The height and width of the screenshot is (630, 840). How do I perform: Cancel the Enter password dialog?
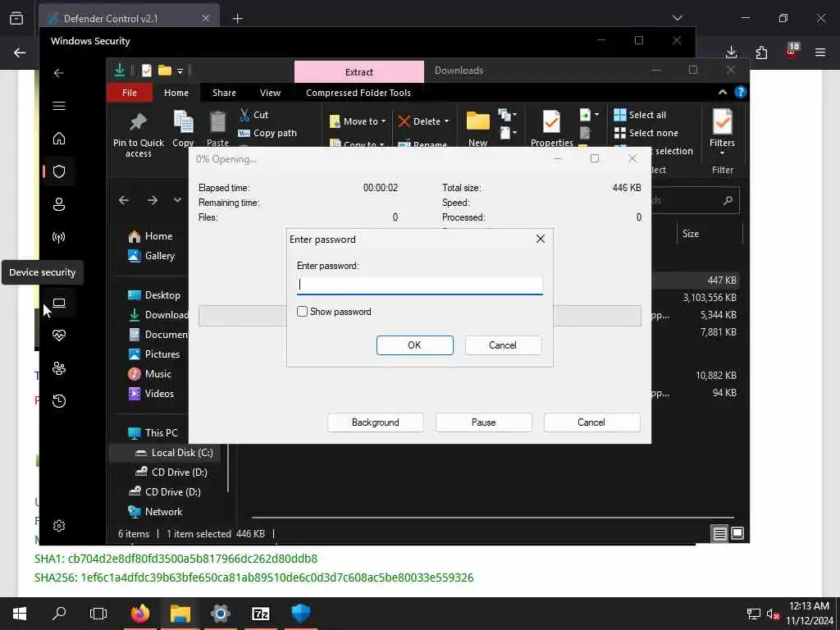(503, 345)
